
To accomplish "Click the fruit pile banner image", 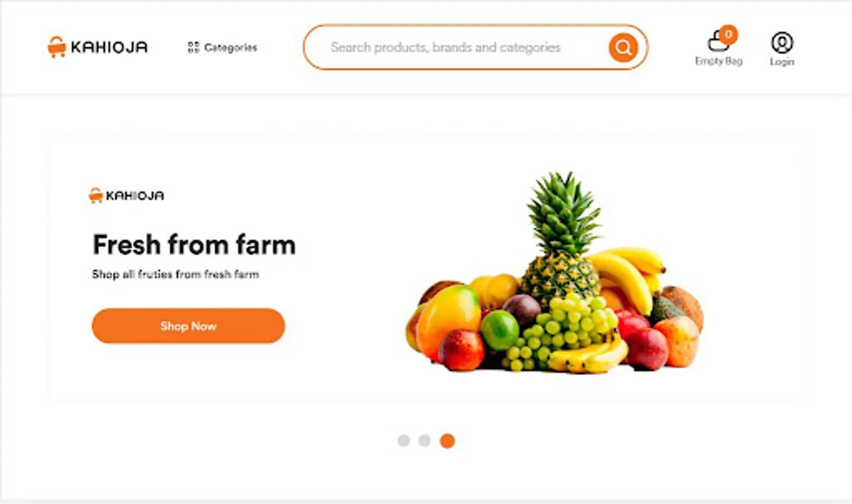I will 555,272.
